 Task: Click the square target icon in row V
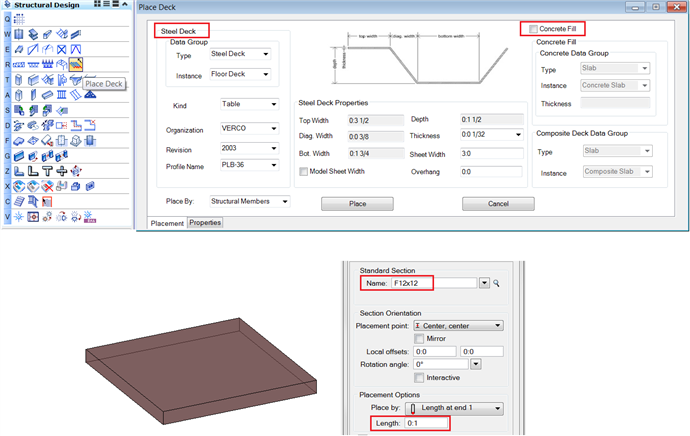pos(33,216)
